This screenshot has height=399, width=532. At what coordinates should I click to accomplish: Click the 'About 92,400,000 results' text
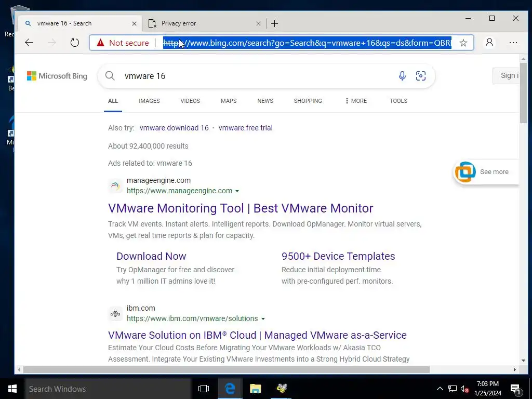[x=148, y=146]
